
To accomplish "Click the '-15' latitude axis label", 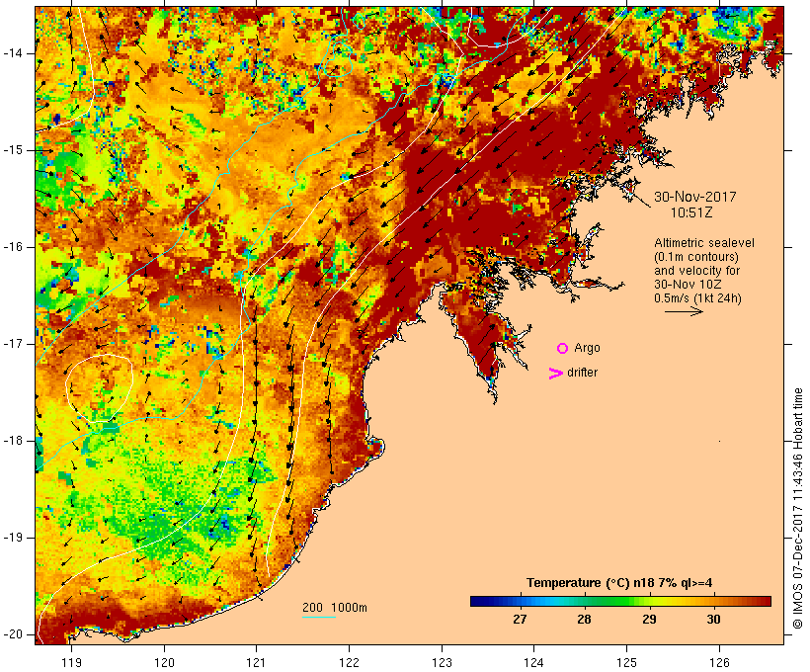I will [x=13, y=150].
